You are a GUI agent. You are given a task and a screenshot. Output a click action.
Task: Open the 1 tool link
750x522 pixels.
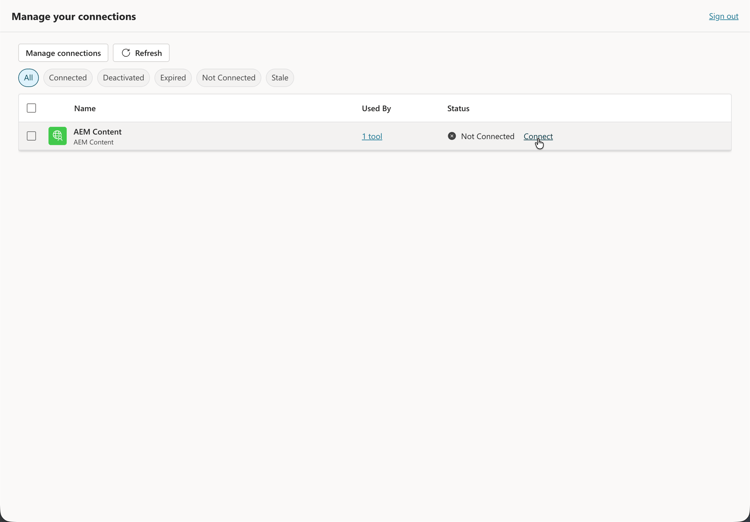372,136
